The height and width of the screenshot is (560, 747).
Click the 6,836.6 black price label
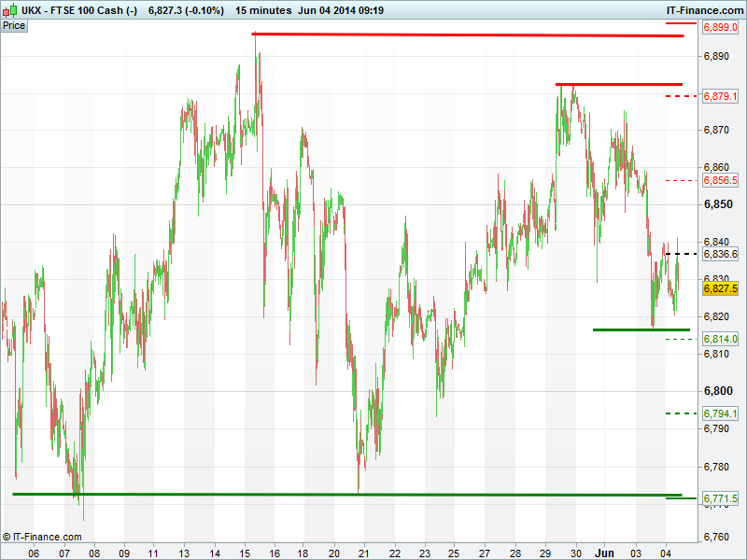tap(720, 254)
